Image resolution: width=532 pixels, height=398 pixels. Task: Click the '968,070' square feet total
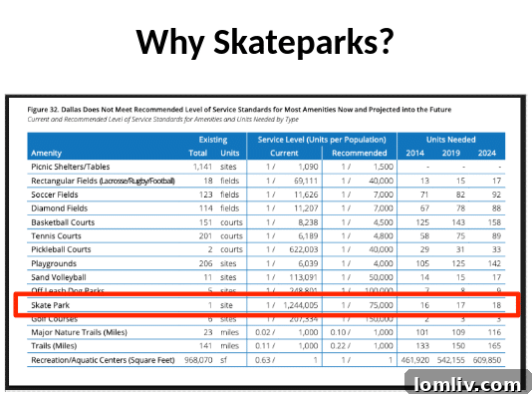[198, 360]
